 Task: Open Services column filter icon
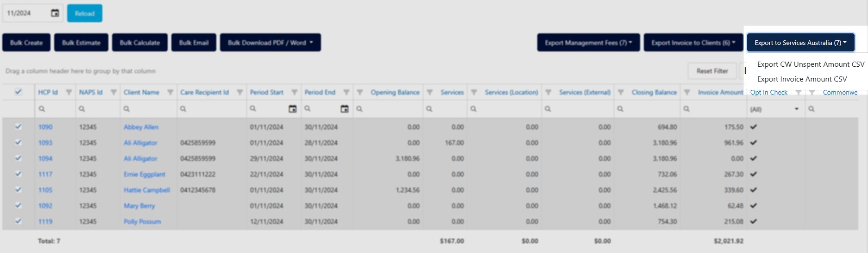(x=430, y=92)
